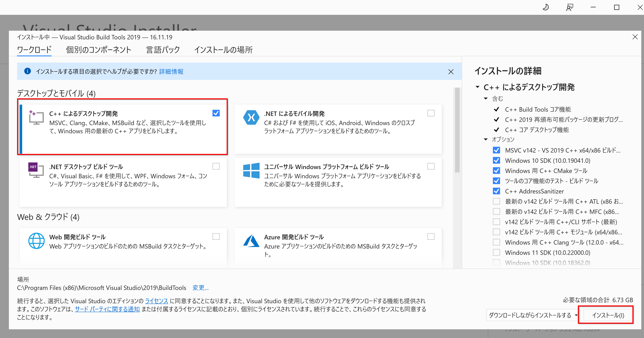The height and width of the screenshot is (338, 644).
Task: Check .NET によるモバイル開発 workload
Action: point(431,113)
